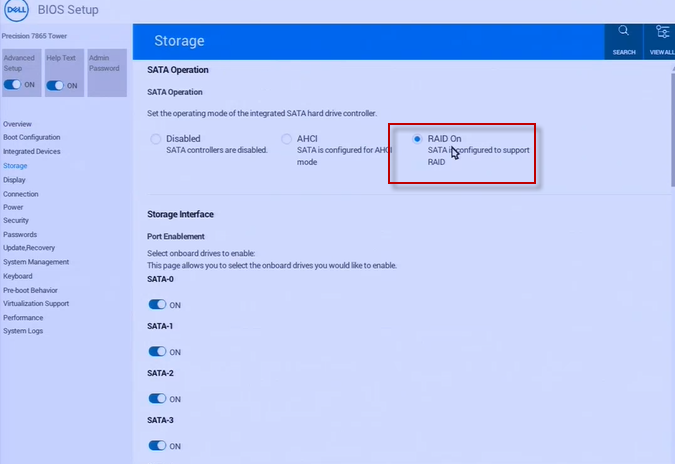Open Virtualization Support section
The image size is (675, 464).
coord(36,303)
